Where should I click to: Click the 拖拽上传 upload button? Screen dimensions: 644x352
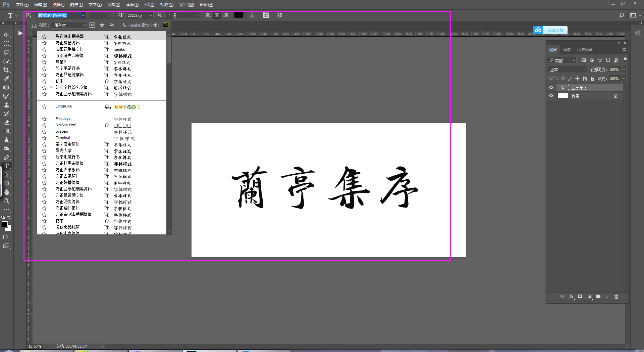click(x=550, y=30)
